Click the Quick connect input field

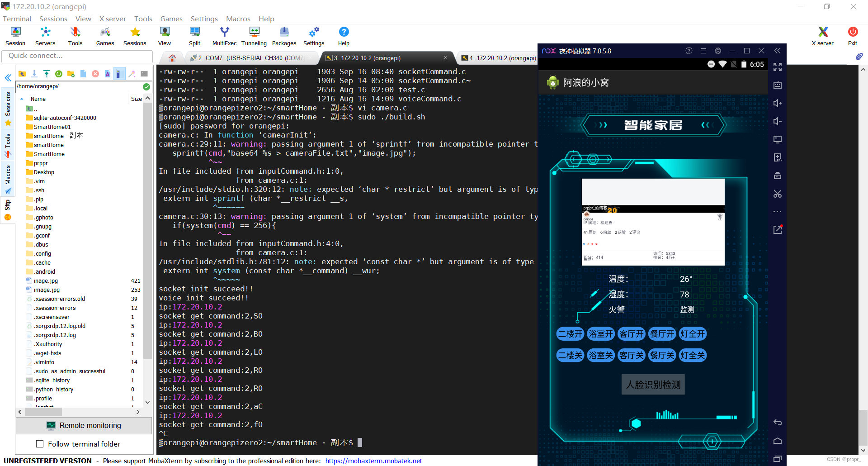pyautogui.click(x=77, y=56)
